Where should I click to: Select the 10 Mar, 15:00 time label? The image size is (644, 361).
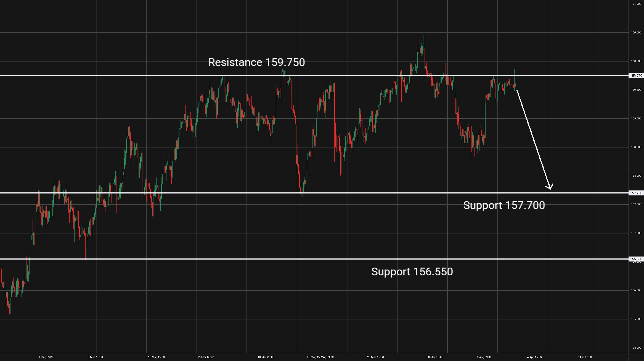click(156, 357)
